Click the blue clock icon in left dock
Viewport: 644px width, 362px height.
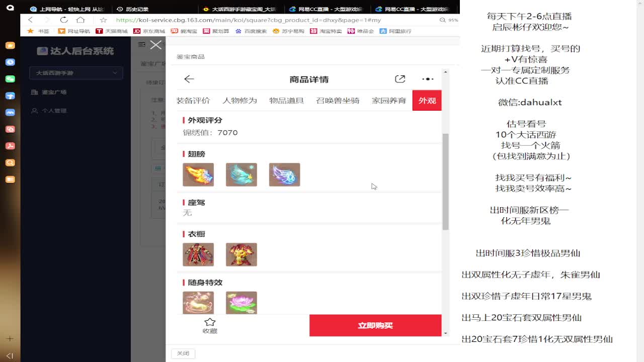point(10,62)
